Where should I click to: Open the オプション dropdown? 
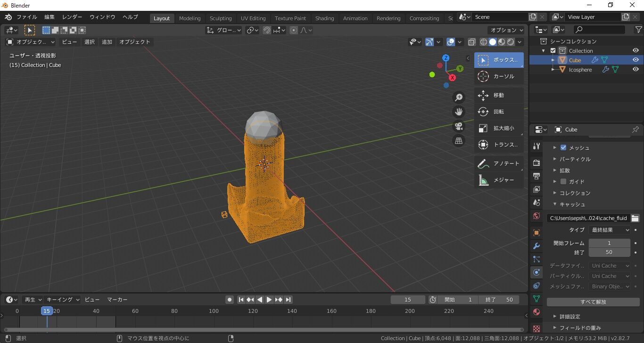507,30
